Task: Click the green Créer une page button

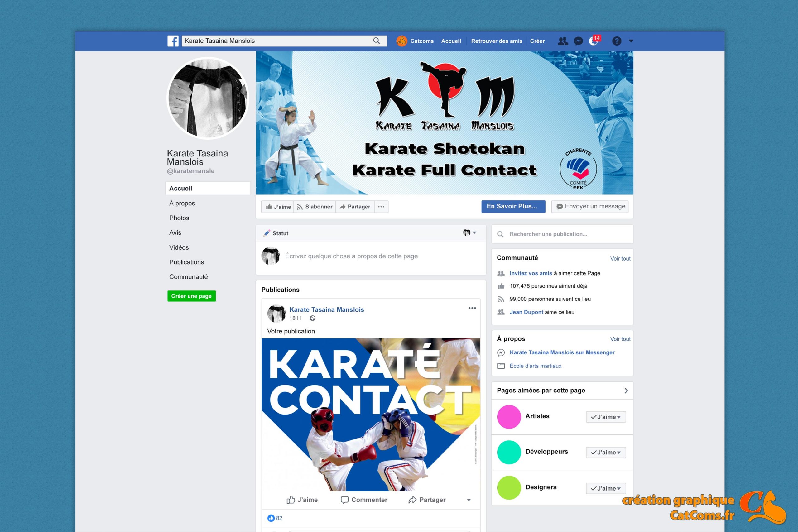Action: (x=191, y=296)
